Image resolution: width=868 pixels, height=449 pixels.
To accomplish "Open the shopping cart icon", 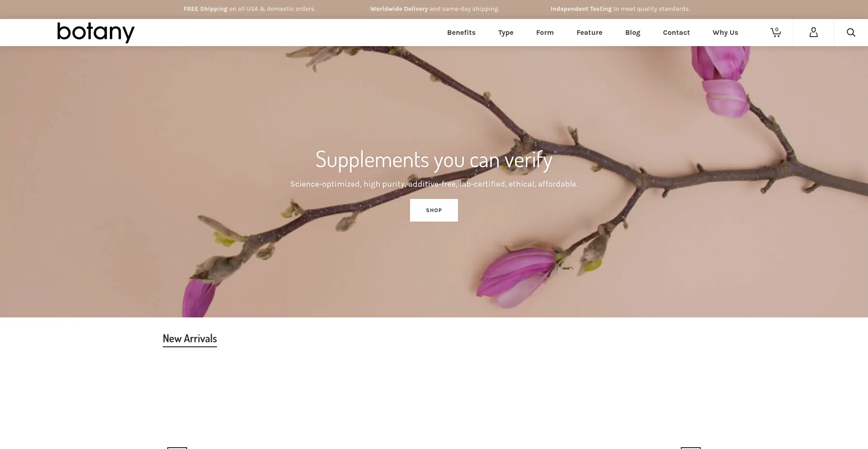I will [x=776, y=32].
